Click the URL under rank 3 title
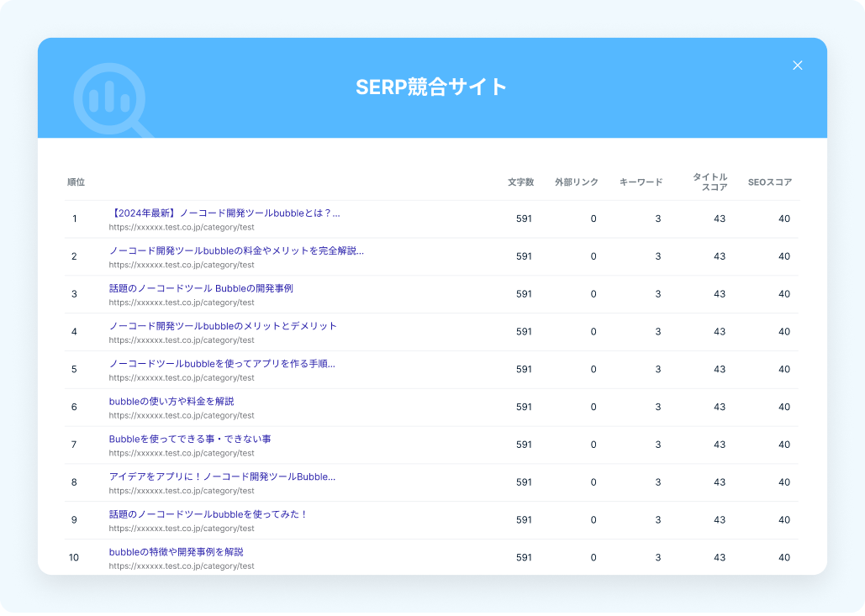Image resolution: width=865 pixels, height=616 pixels. click(x=182, y=303)
